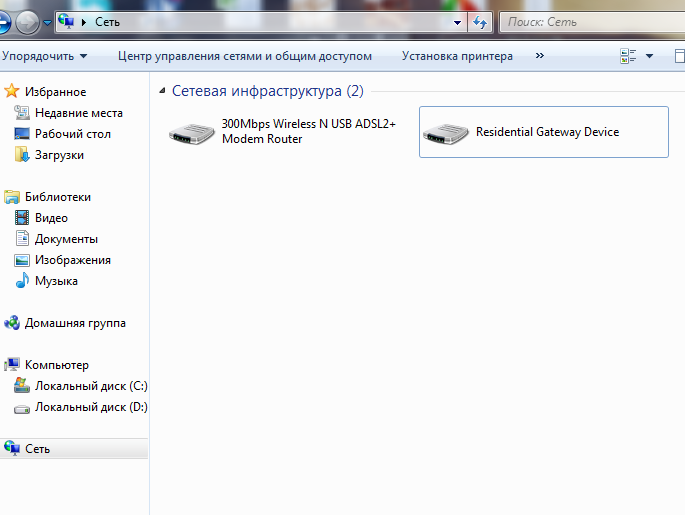This screenshot has height=515, width=685.
Task: Focus the Поиск: Сеть search field
Action: [x=592, y=22]
